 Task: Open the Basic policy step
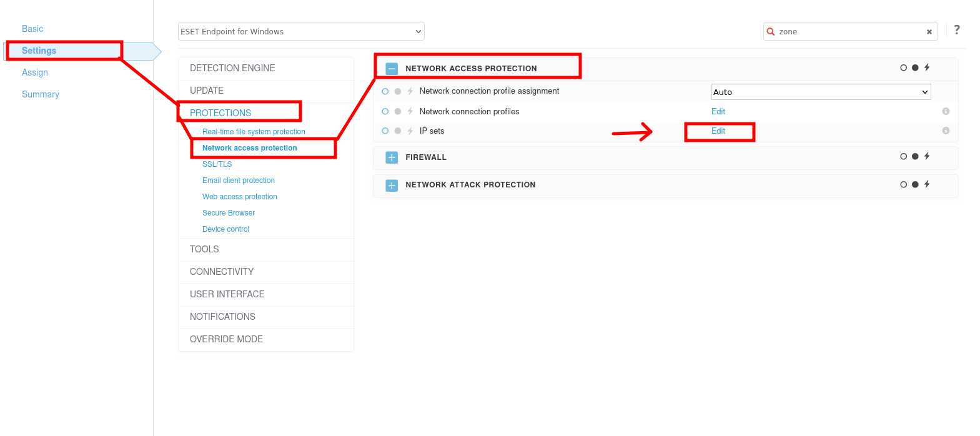point(32,29)
